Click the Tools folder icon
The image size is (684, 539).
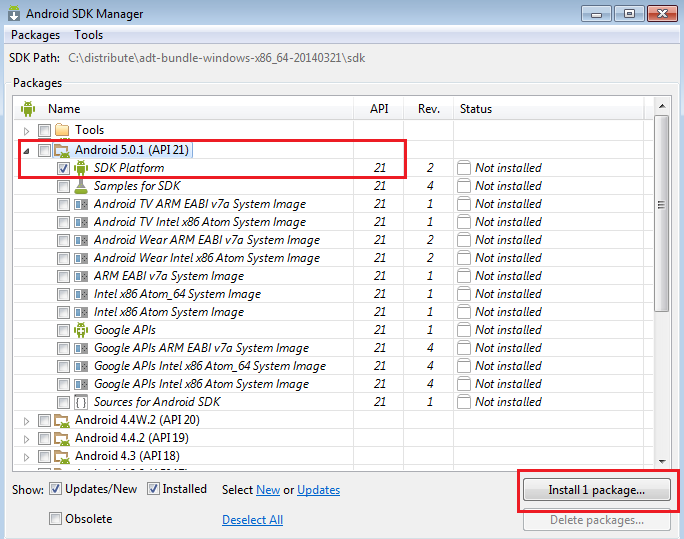click(62, 130)
